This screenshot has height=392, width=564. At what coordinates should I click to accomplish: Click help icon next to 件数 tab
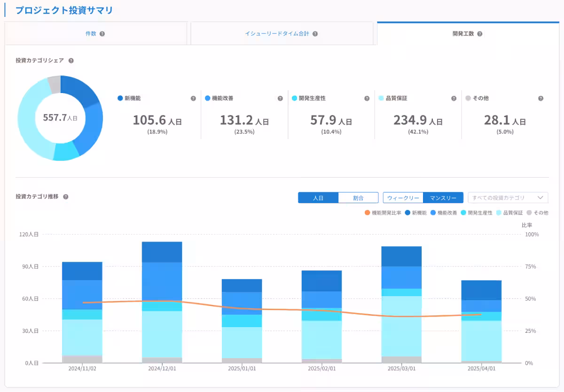point(102,34)
